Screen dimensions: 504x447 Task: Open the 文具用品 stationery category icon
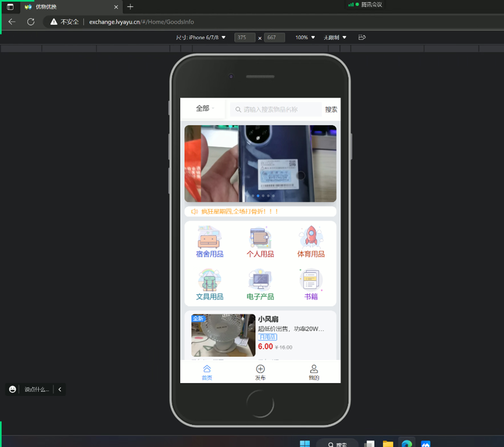pyautogui.click(x=209, y=280)
